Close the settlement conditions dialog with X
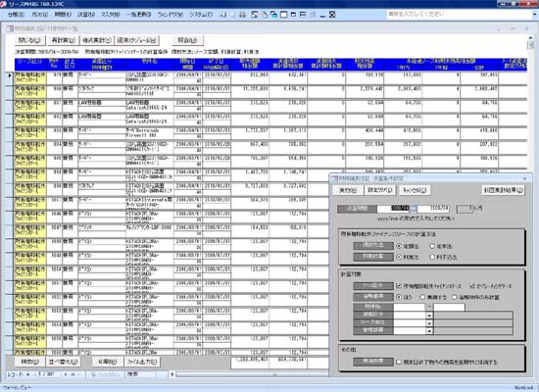The image size is (539, 392). (524, 178)
